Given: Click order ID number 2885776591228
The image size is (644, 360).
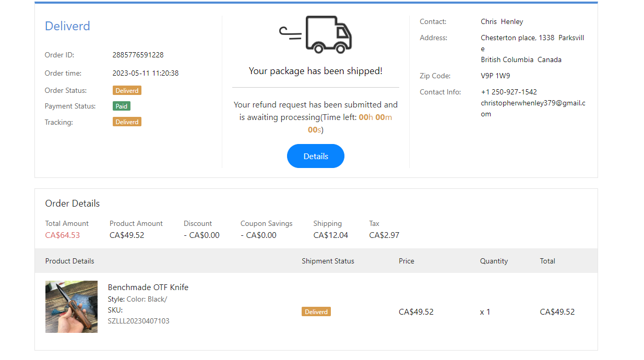Looking at the screenshot, I should coord(138,55).
